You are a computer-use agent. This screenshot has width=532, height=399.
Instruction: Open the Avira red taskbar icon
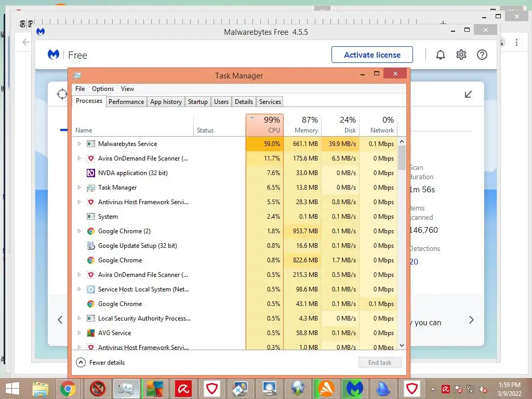click(183, 389)
